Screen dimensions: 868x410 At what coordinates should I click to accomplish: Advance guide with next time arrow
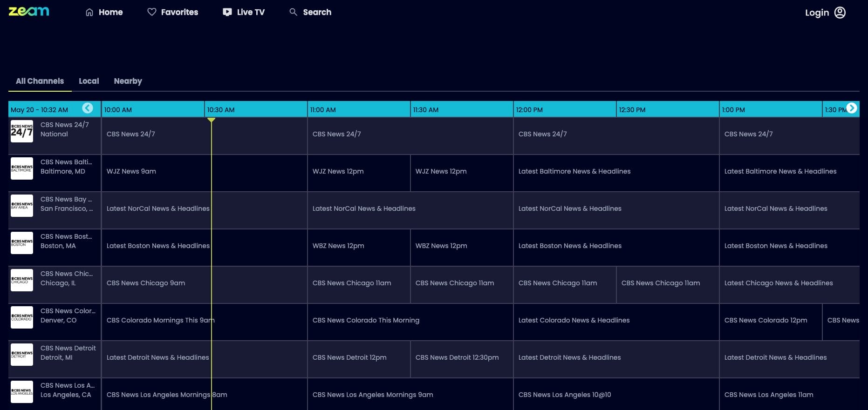(852, 108)
